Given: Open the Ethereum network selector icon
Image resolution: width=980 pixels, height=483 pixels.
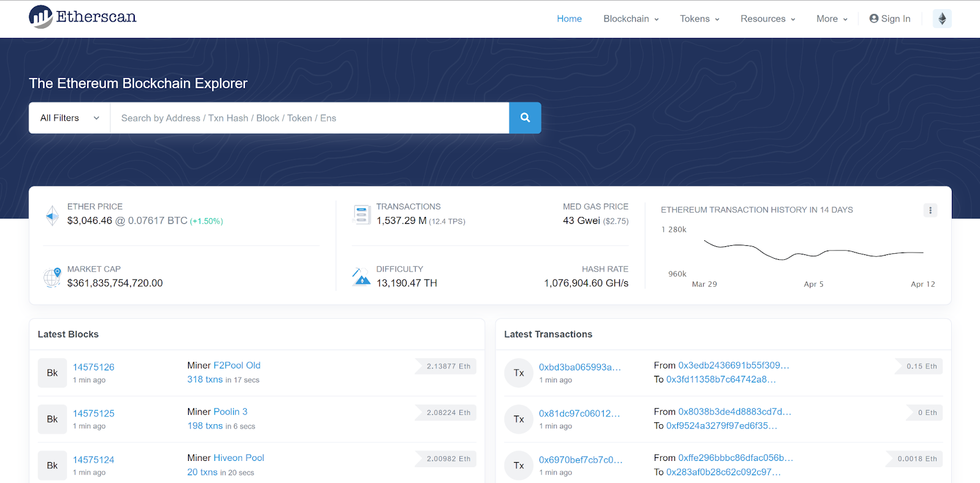Looking at the screenshot, I should click(x=942, y=18).
